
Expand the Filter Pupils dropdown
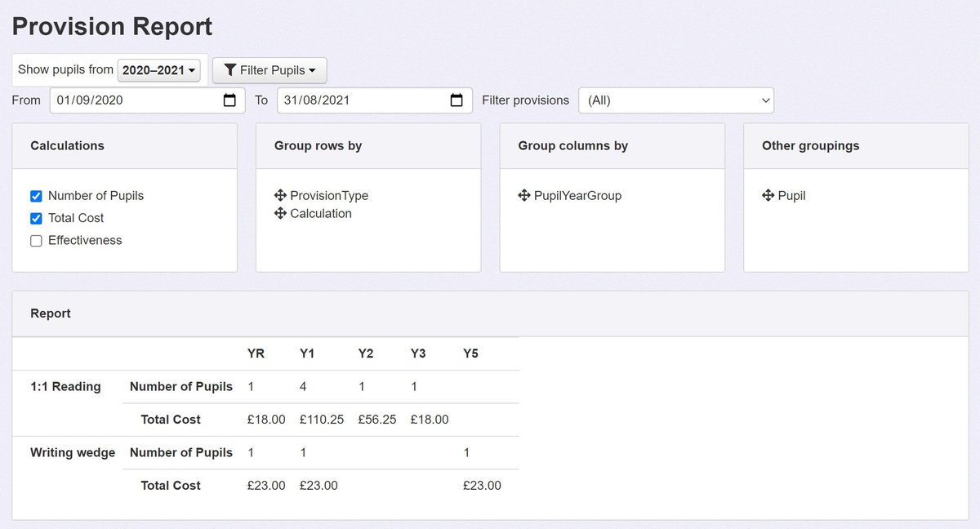point(269,70)
